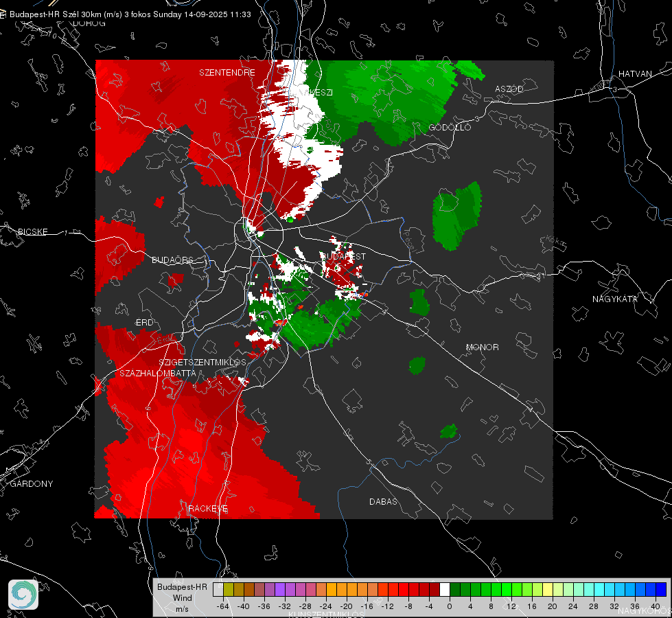Click the positive '8' legend scale value
672x618 pixels.
coord(491,606)
